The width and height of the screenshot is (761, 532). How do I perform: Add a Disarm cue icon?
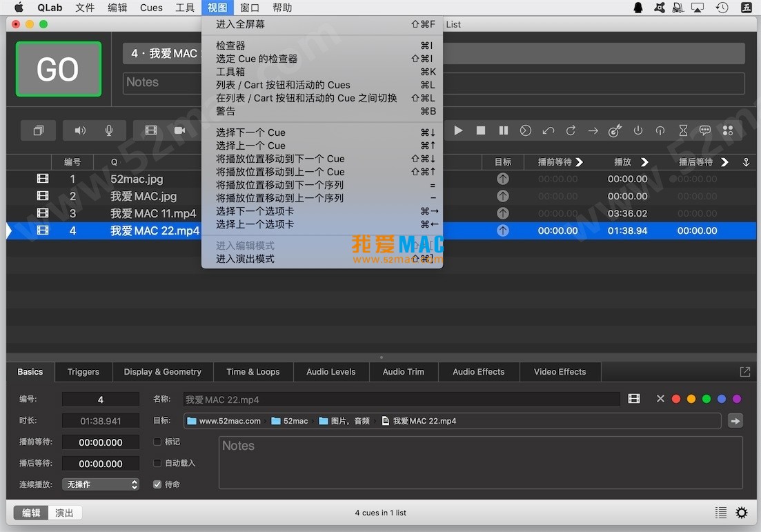[660, 130]
